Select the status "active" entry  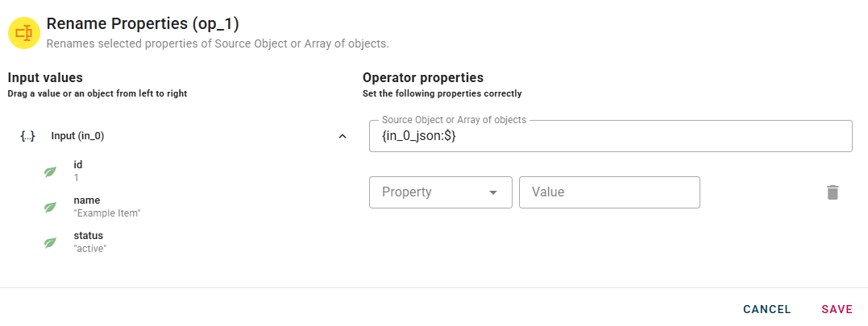pyautogui.click(x=89, y=241)
